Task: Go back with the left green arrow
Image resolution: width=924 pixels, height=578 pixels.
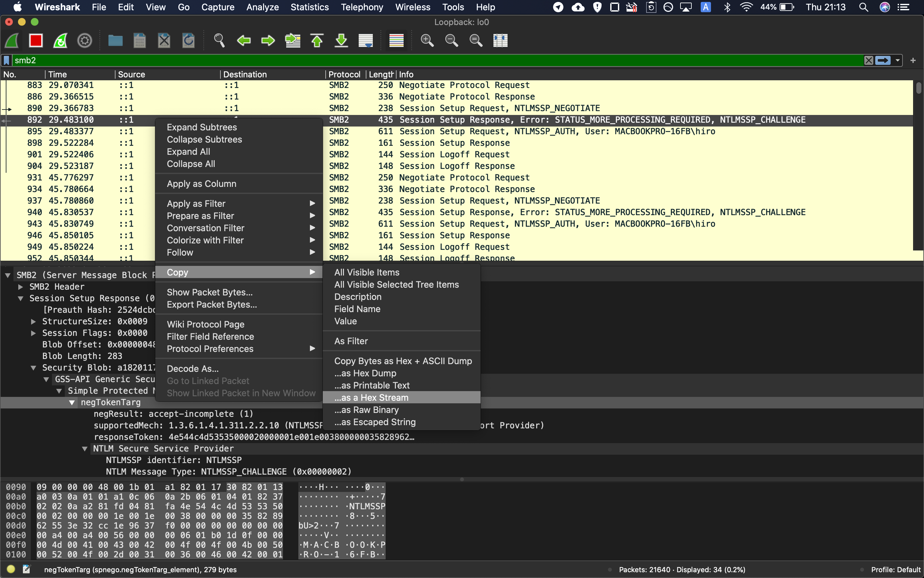Action: point(244,40)
